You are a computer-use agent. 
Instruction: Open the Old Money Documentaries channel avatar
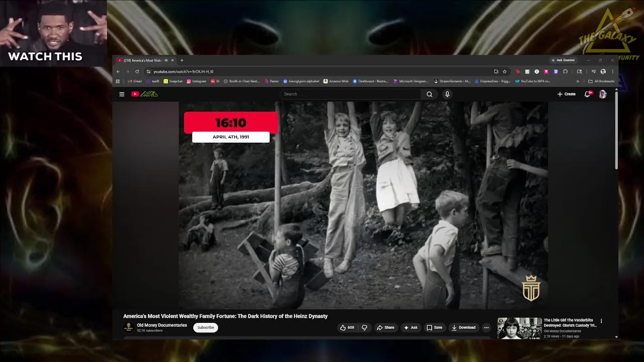tap(129, 327)
